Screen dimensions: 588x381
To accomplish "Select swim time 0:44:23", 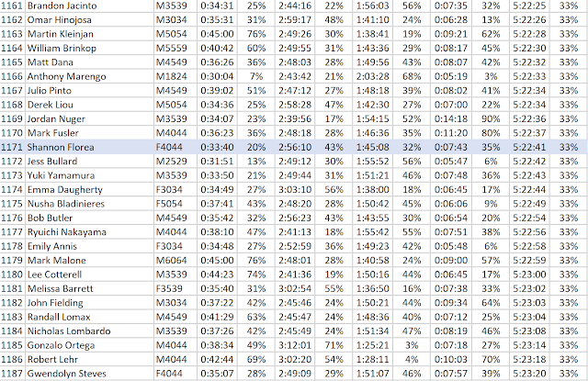I will 217,275.
